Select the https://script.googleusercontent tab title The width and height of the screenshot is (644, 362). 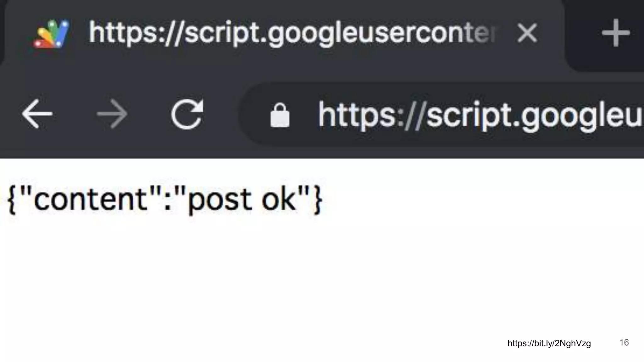(x=292, y=34)
